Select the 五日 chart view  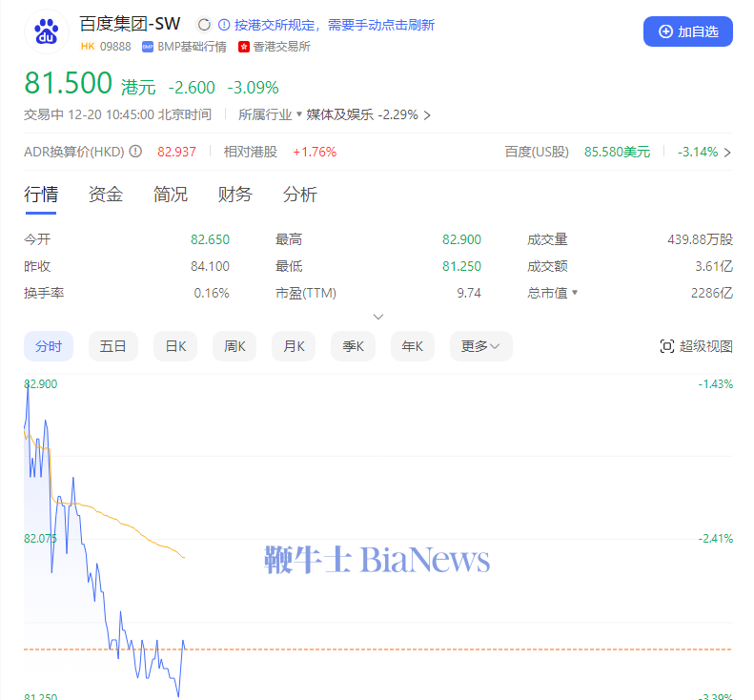tap(113, 346)
